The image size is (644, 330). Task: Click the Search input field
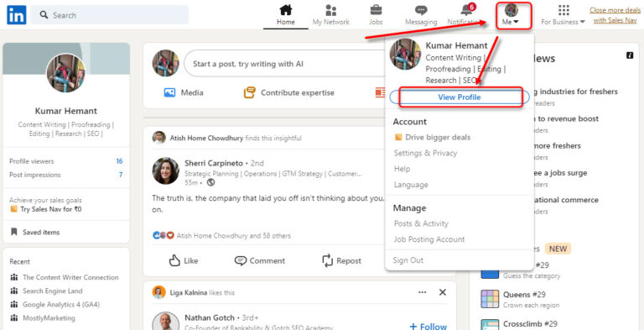tap(109, 15)
